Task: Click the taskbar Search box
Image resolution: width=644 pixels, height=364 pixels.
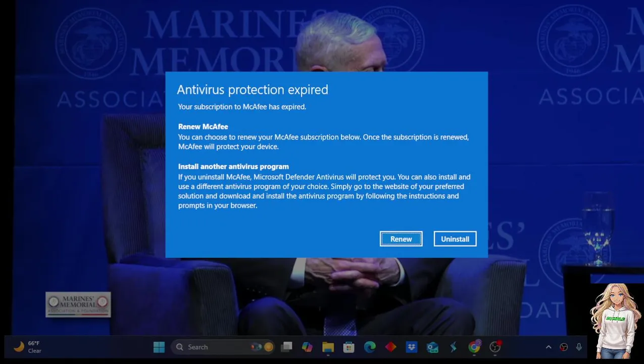Action: tap(224, 347)
